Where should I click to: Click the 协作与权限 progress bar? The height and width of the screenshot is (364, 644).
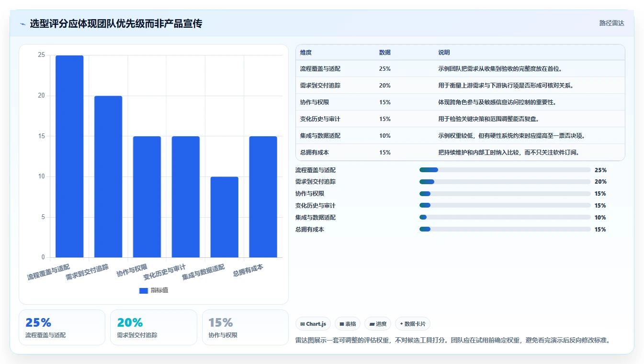(x=505, y=193)
